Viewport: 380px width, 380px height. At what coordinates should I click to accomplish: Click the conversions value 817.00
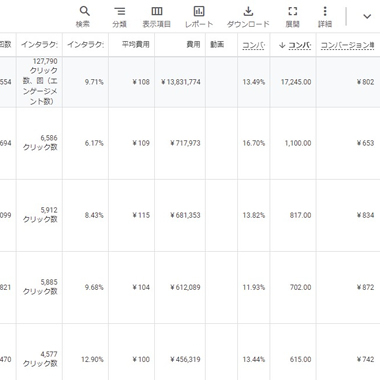[x=300, y=215]
